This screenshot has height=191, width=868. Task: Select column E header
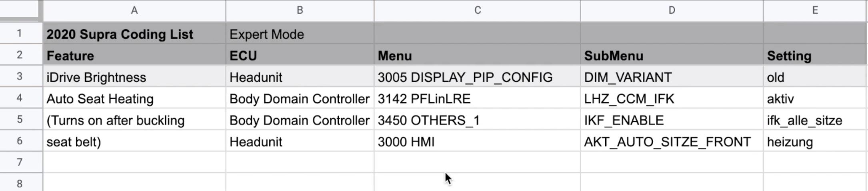pyautogui.click(x=815, y=10)
